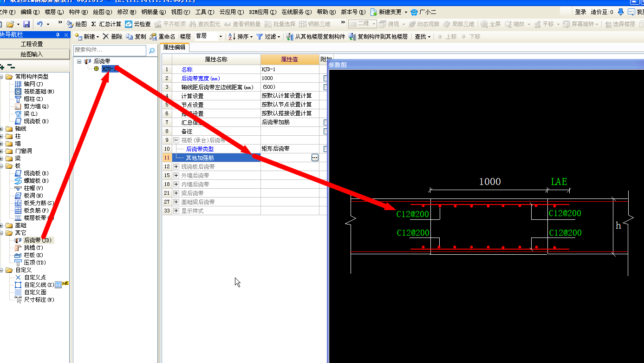The height and width of the screenshot is (363, 644).
Task: Click the notification bell icon
Action: (x=620, y=12)
